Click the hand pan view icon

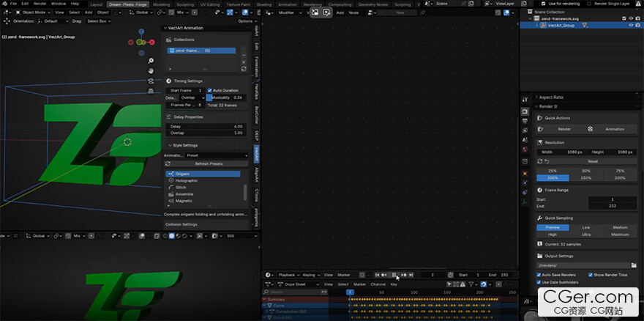click(x=151, y=71)
